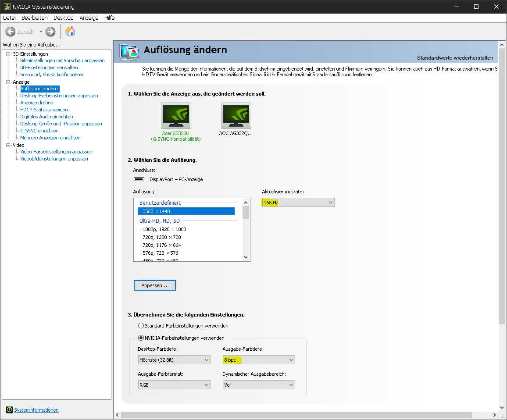This screenshot has width=507, height=420.
Task: Open Desktop-Größe und -Position anpassen
Action: pyautogui.click(x=61, y=124)
